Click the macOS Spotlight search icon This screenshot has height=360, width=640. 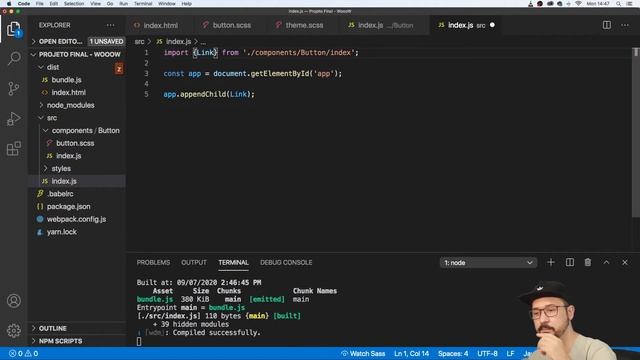[x=619, y=3]
